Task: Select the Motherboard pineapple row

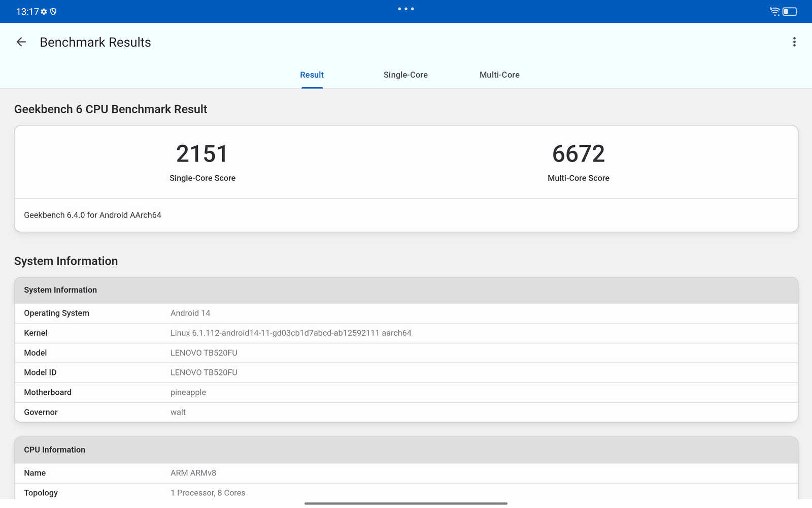Action: [406, 392]
